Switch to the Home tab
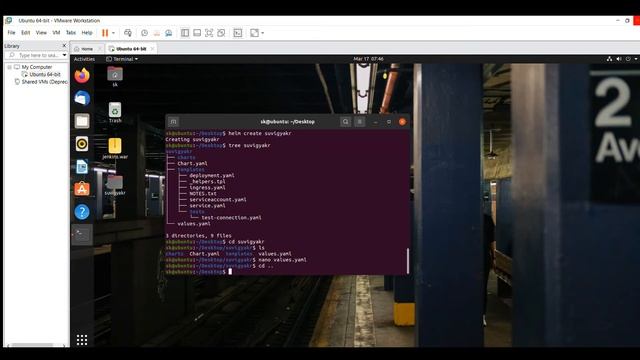This screenshot has width=640, height=360. pyautogui.click(x=87, y=49)
